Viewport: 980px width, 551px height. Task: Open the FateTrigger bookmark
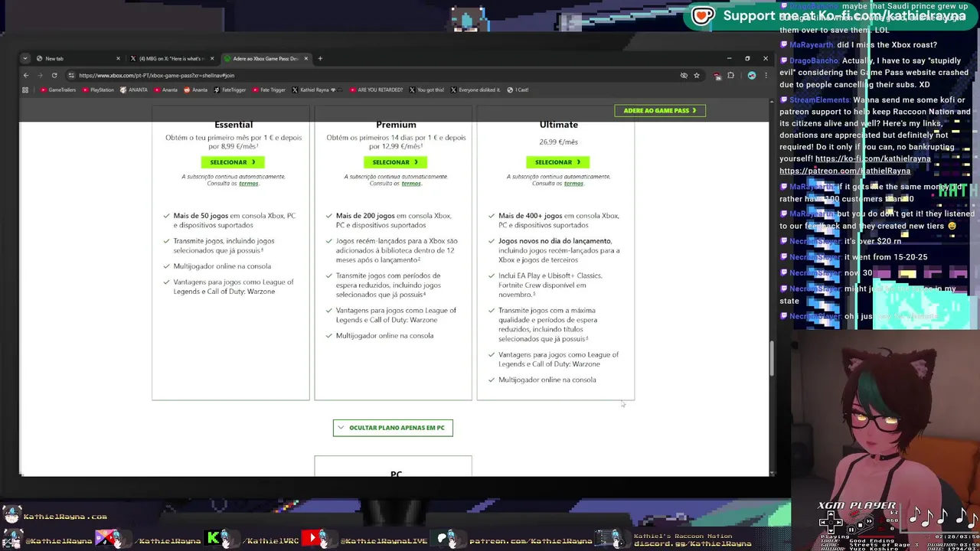tap(230, 90)
